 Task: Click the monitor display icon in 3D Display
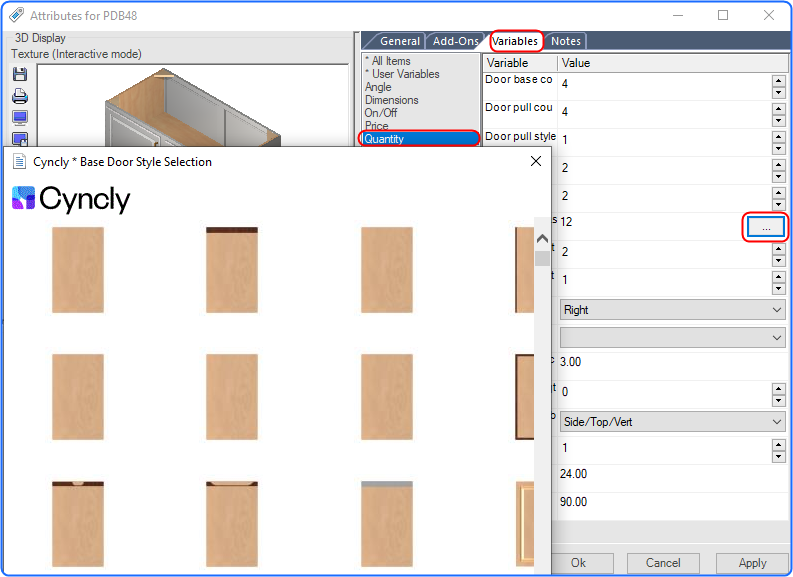(x=20, y=117)
